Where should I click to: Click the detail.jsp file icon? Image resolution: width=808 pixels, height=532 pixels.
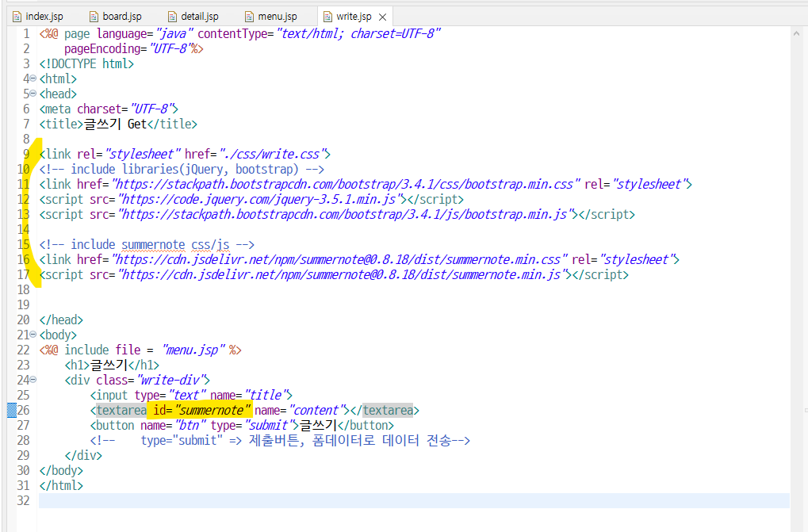pos(172,17)
